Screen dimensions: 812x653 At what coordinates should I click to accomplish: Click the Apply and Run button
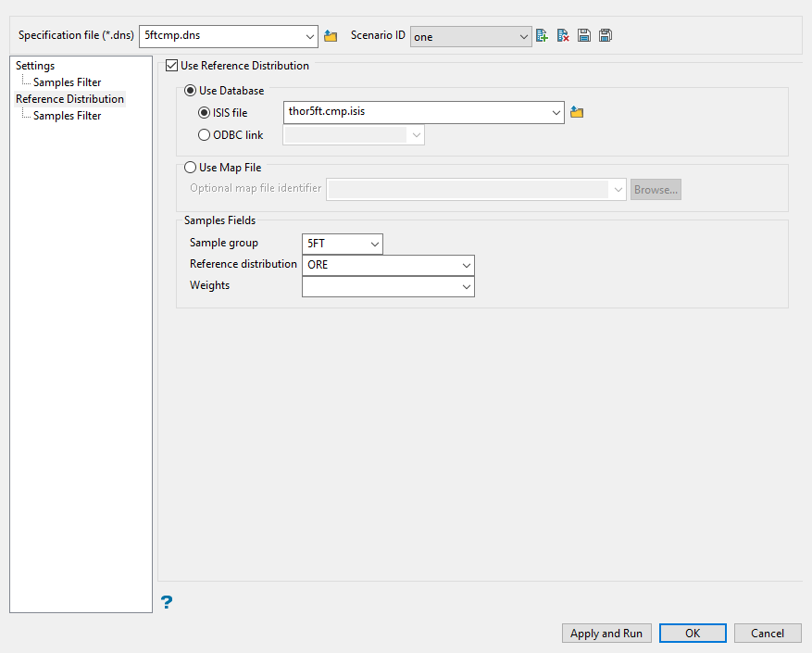[x=606, y=634]
